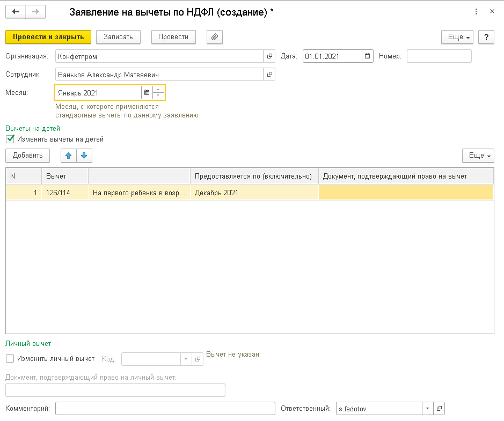Uncheck Изменить вычеты на детей
The image size is (504, 421).
tap(10, 139)
